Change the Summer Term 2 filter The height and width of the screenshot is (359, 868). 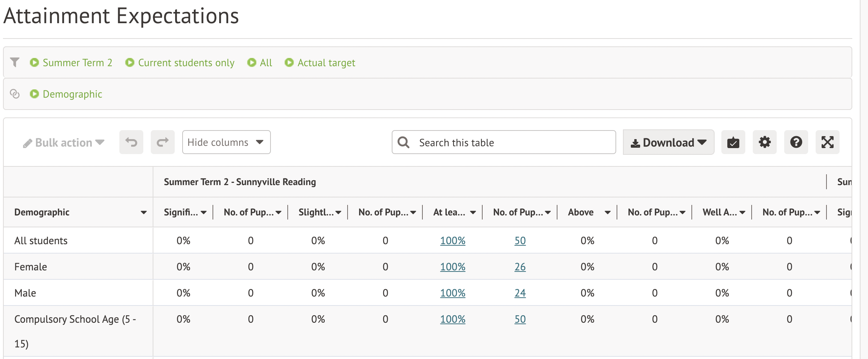71,63
